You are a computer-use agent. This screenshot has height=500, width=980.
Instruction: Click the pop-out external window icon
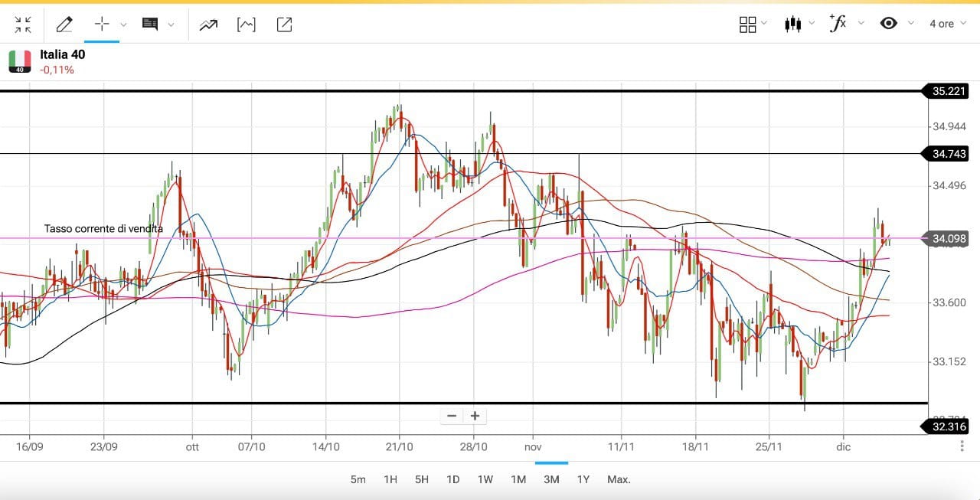[284, 25]
